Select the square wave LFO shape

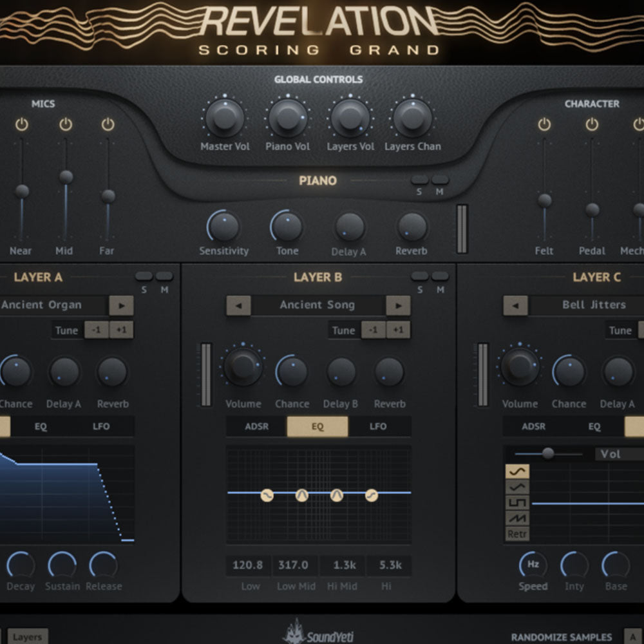(x=518, y=502)
